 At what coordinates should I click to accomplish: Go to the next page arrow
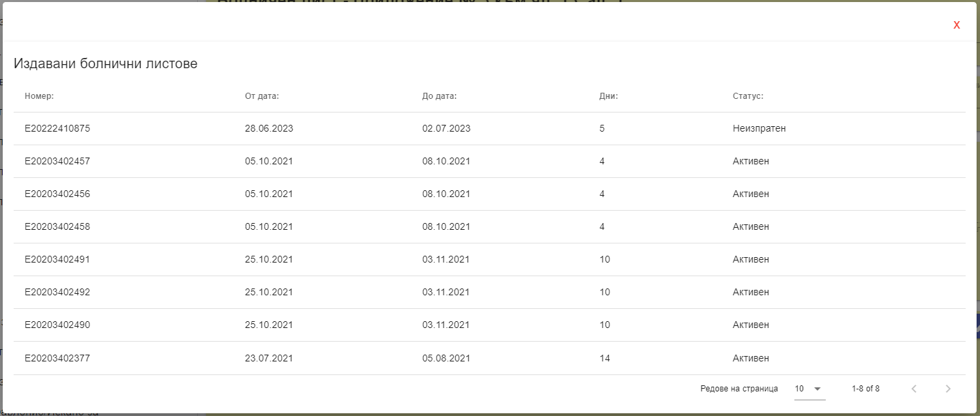pyautogui.click(x=947, y=389)
